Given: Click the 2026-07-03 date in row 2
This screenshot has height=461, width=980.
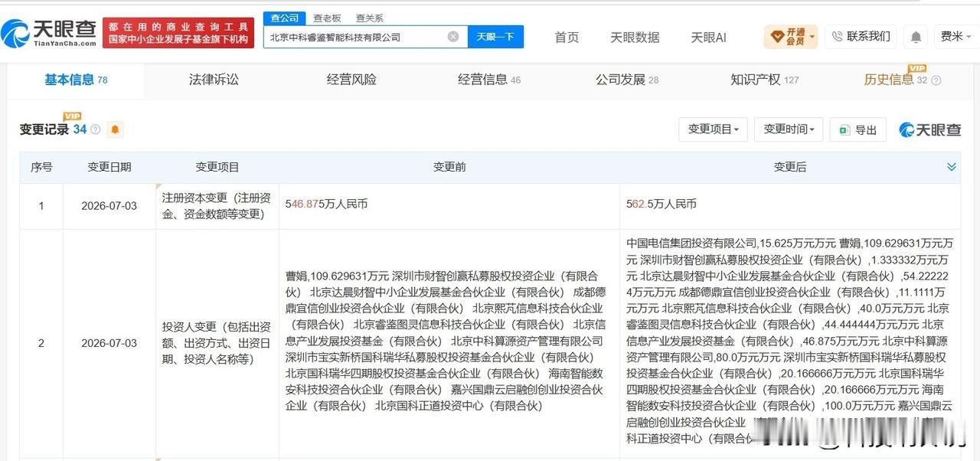Looking at the screenshot, I should pyautogui.click(x=109, y=343).
